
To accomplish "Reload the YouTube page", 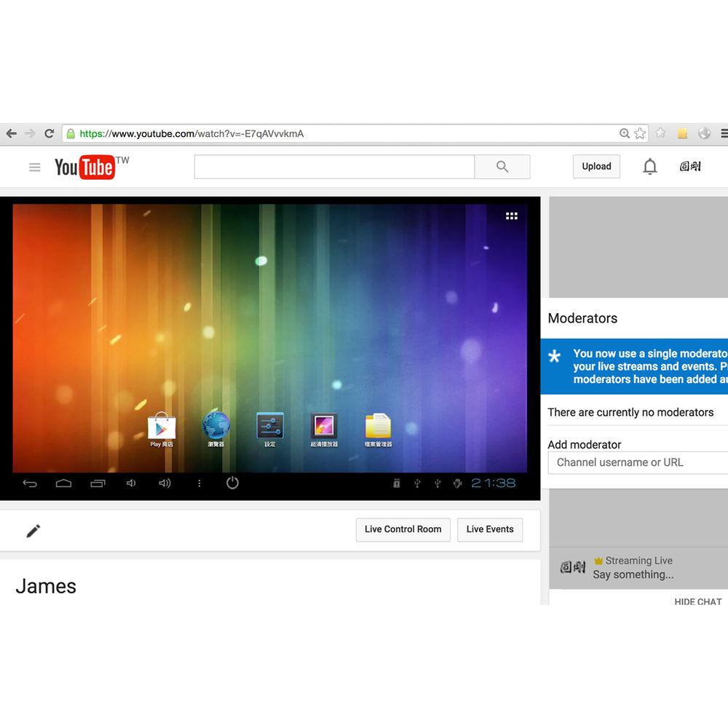I will pos(49,133).
